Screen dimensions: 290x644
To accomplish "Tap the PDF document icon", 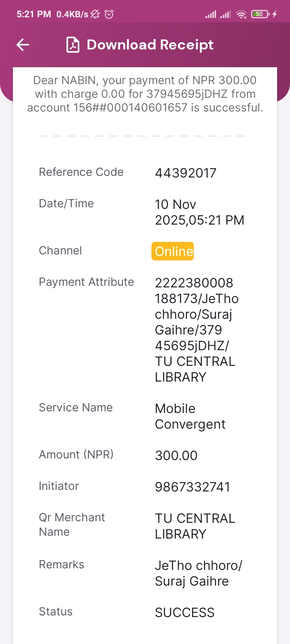I will [x=73, y=45].
